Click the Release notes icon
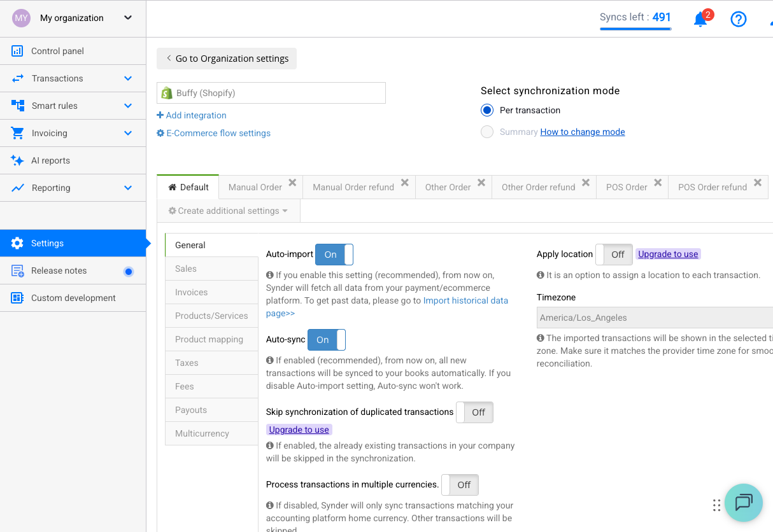 coord(17,270)
